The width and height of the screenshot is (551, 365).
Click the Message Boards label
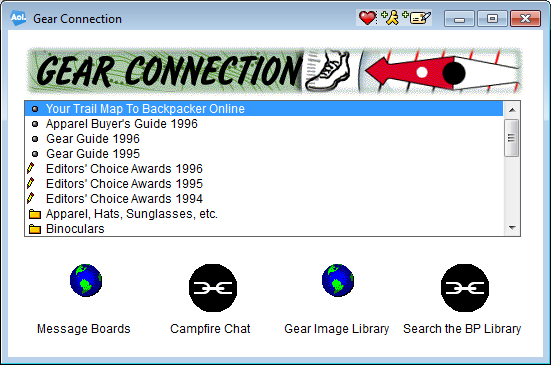[x=84, y=329]
